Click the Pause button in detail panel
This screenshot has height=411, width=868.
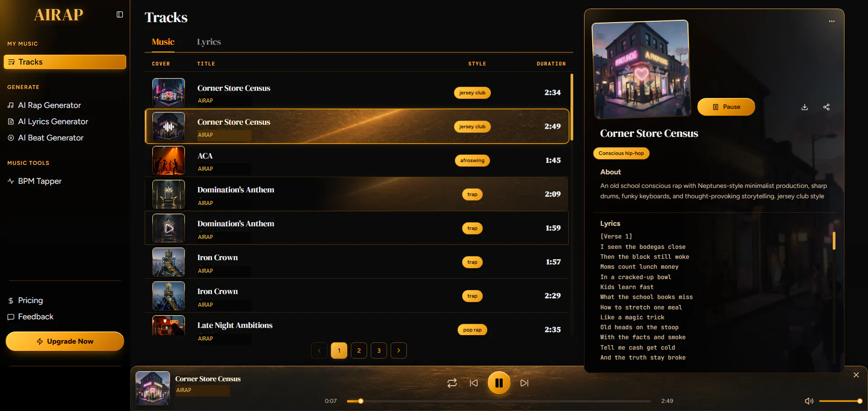click(726, 107)
